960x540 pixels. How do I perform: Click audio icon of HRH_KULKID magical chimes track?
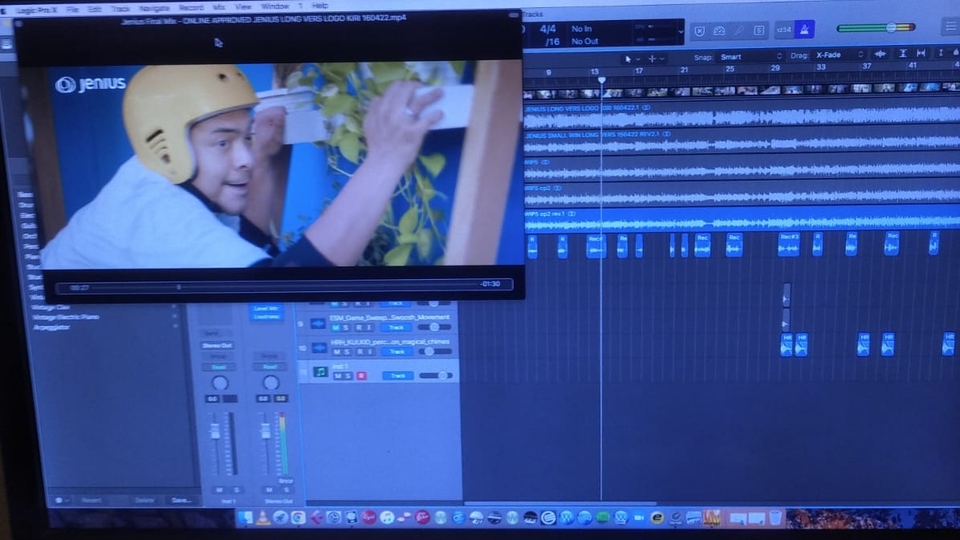point(319,348)
